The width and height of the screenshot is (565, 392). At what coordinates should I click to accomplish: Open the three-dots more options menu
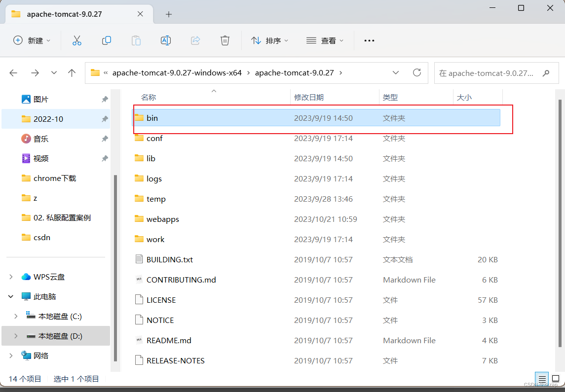(369, 40)
